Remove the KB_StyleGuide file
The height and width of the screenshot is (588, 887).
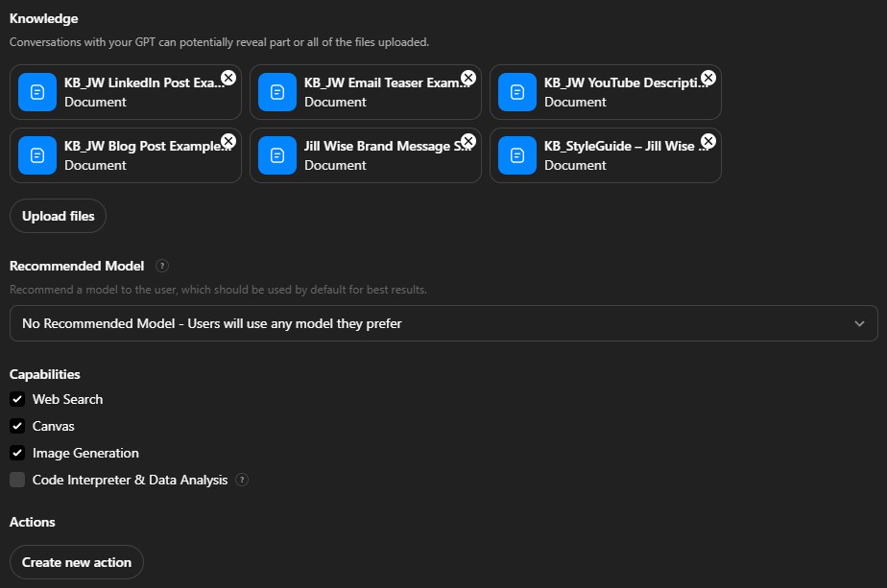point(708,141)
